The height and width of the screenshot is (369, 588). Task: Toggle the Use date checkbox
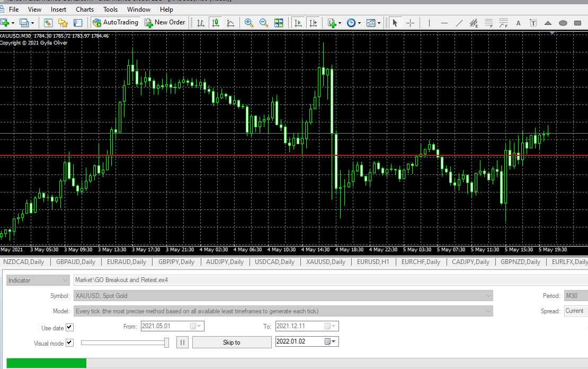coord(69,327)
